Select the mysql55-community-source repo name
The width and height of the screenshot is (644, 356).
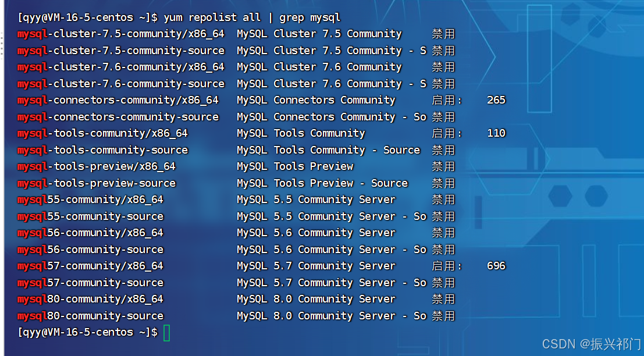point(90,216)
